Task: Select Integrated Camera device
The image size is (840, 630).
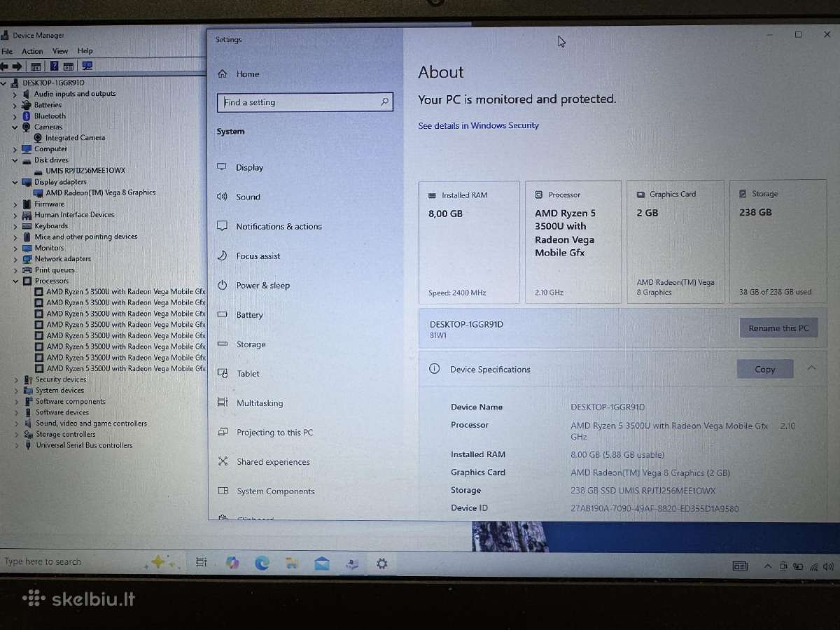Action: click(x=75, y=138)
